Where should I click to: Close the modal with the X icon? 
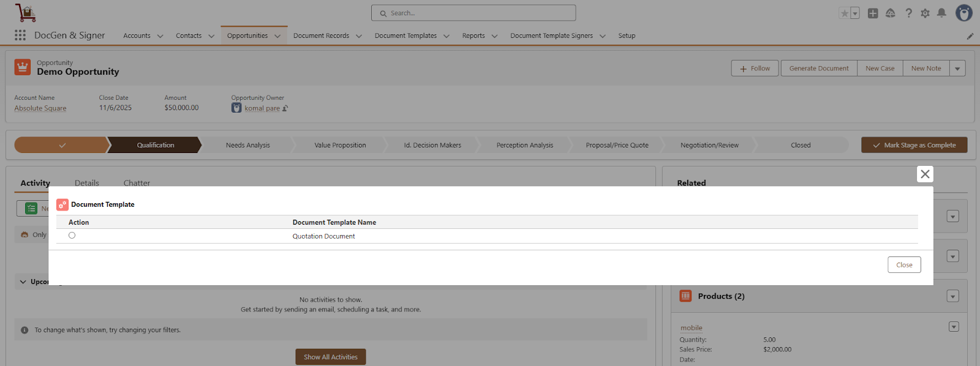pyautogui.click(x=925, y=174)
